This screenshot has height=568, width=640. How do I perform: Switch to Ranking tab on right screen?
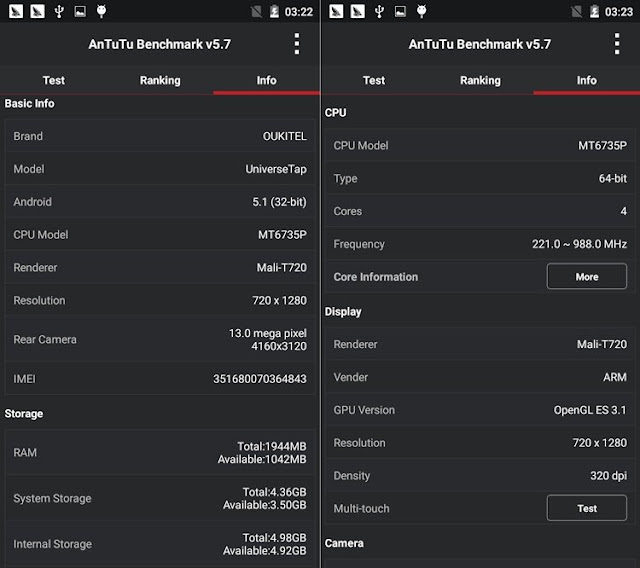tap(480, 80)
